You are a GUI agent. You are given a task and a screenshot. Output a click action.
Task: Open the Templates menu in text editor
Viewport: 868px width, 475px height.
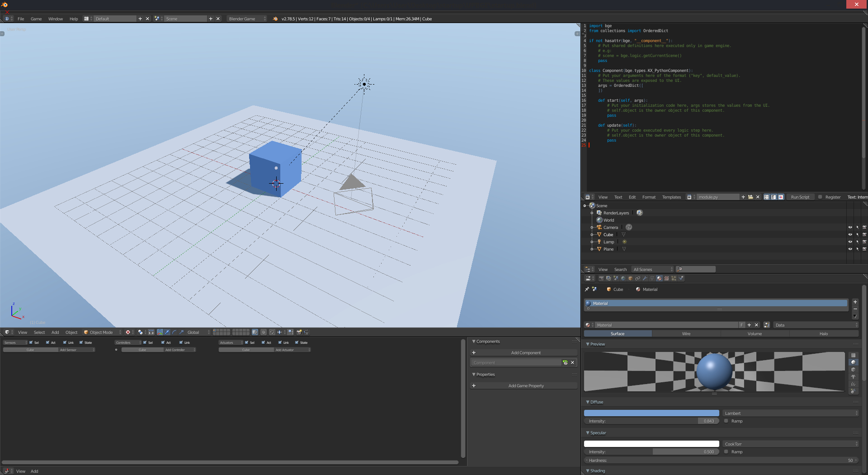[x=671, y=197]
